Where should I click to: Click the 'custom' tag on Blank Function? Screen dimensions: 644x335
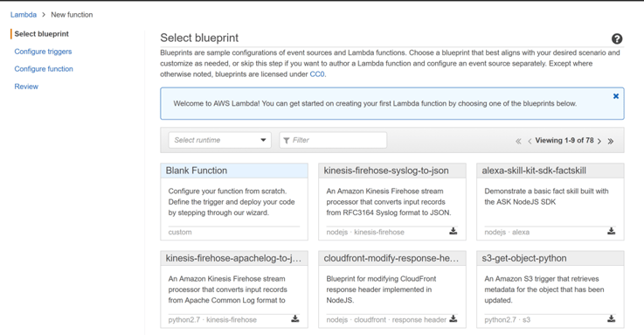(x=180, y=232)
